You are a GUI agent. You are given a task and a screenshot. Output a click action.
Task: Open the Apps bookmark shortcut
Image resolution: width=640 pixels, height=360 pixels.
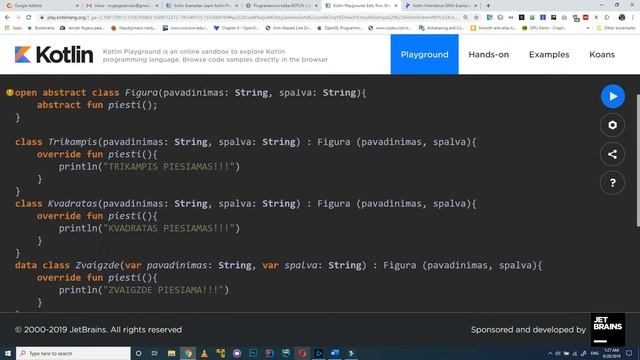tap(13, 28)
